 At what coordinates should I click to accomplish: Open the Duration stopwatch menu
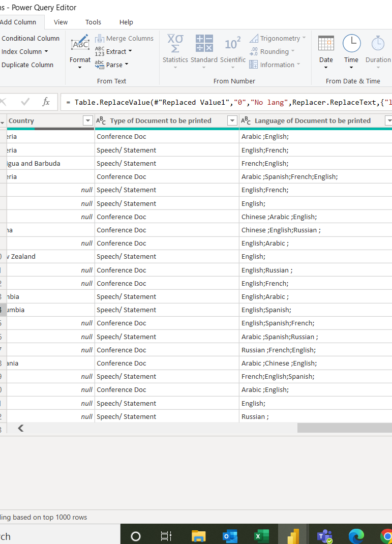[378, 51]
